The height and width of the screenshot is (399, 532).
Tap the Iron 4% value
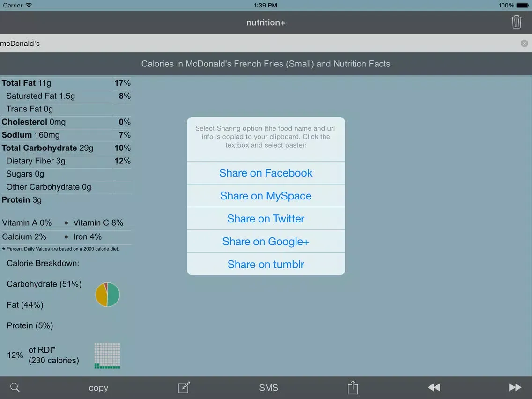tap(87, 236)
